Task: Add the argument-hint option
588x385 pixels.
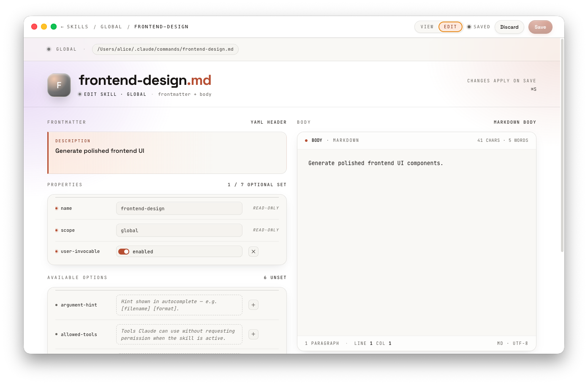Action: coord(253,305)
